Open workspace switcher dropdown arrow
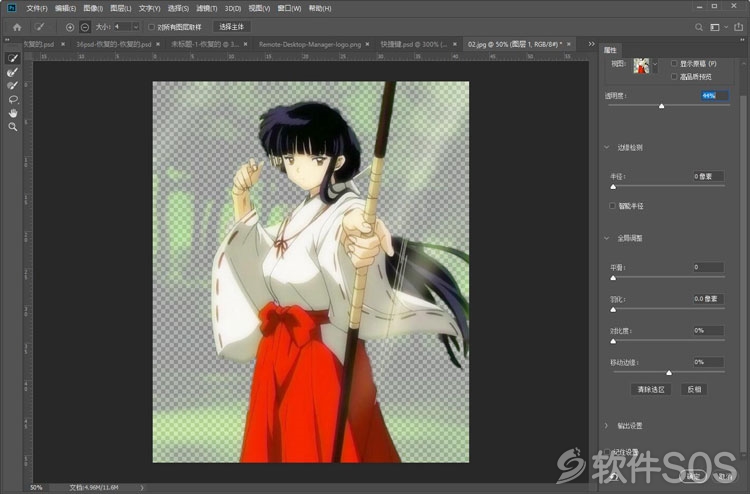 (x=726, y=27)
